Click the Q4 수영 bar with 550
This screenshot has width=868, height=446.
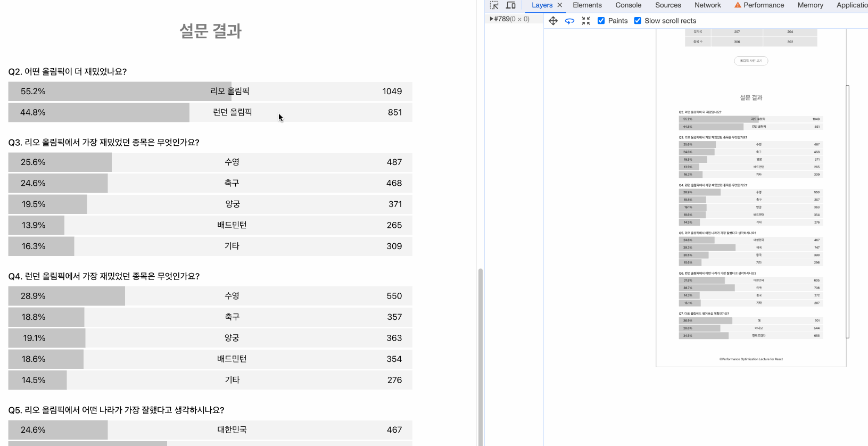pyautogui.click(x=210, y=296)
